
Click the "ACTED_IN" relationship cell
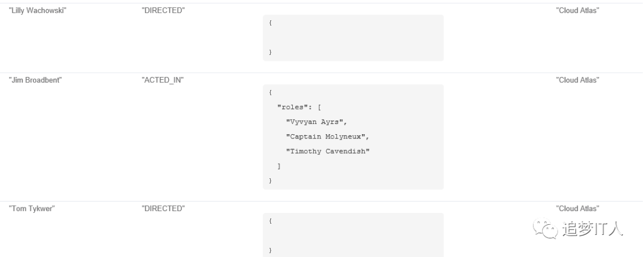point(163,80)
